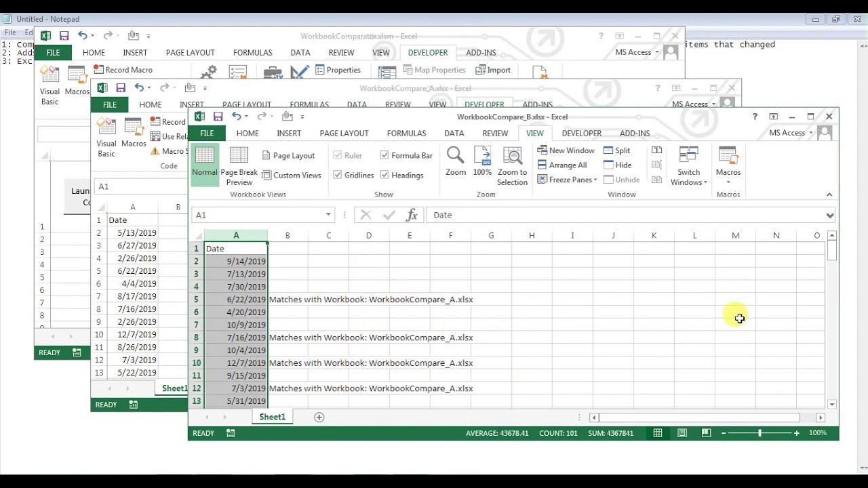Open the Zoom dialog magnifier
Viewport: 868px width, 488px height.
456,161
